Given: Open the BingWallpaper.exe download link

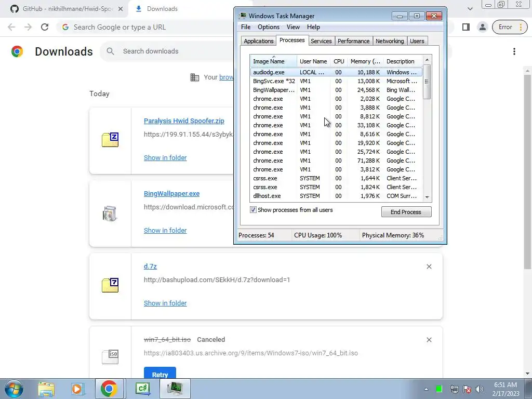Looking at the screenshot, I should [x=171, y=194].
